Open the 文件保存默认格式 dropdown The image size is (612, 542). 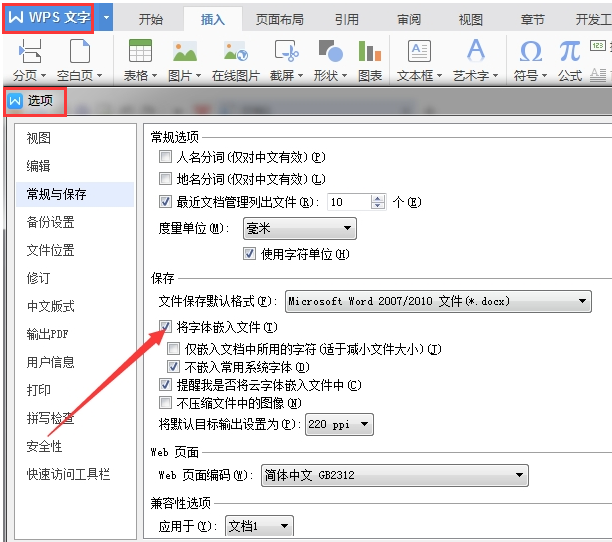(x=438, y=301)
